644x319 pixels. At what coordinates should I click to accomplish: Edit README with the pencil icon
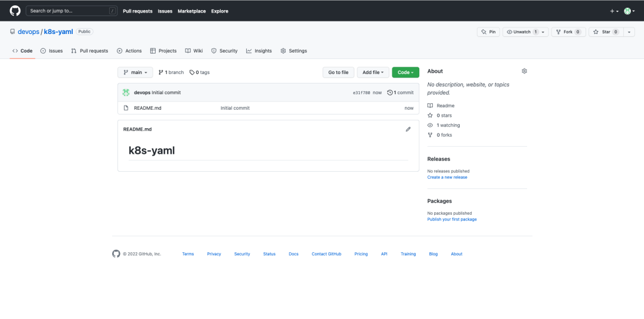(408, 129)
